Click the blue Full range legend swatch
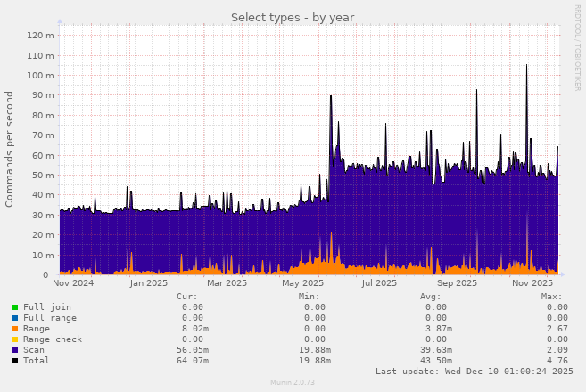Viewport: 586px width, 392px height. [x=15, y=318]
